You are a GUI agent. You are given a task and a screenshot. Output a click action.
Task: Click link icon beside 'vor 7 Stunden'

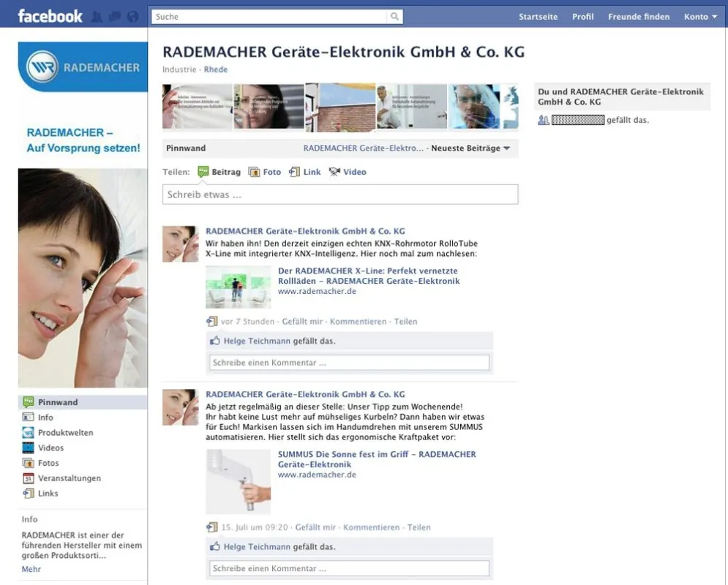pos(211,321)
